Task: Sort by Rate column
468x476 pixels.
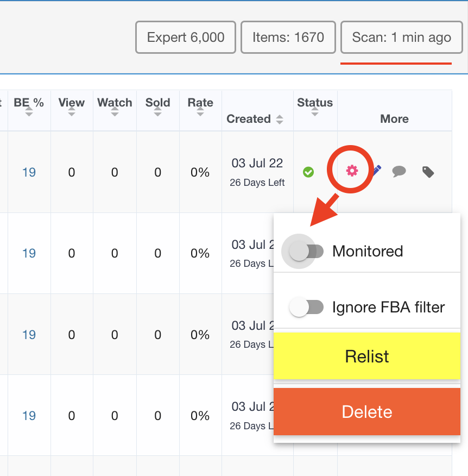Action: click(200, 112)
